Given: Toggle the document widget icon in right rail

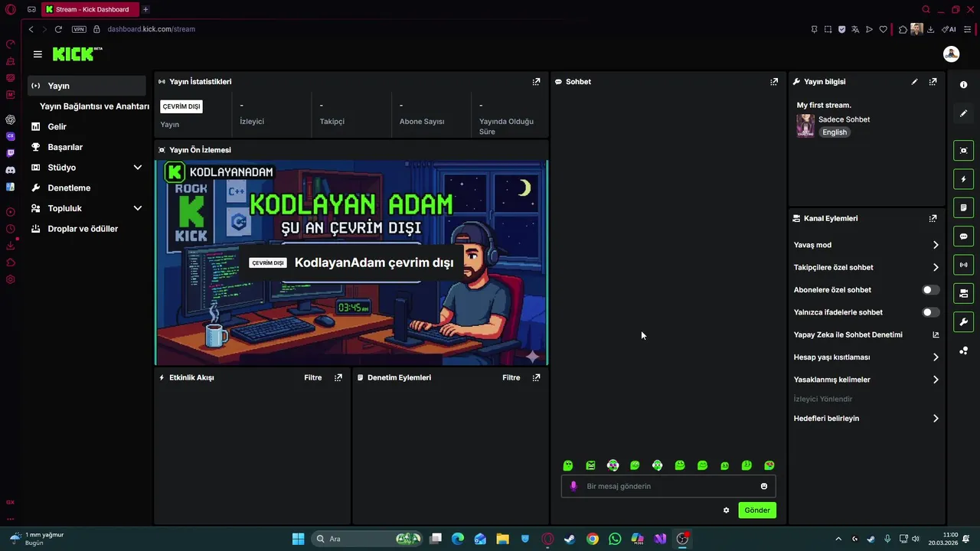Looking at the screenshot, I should coord(963,207).
